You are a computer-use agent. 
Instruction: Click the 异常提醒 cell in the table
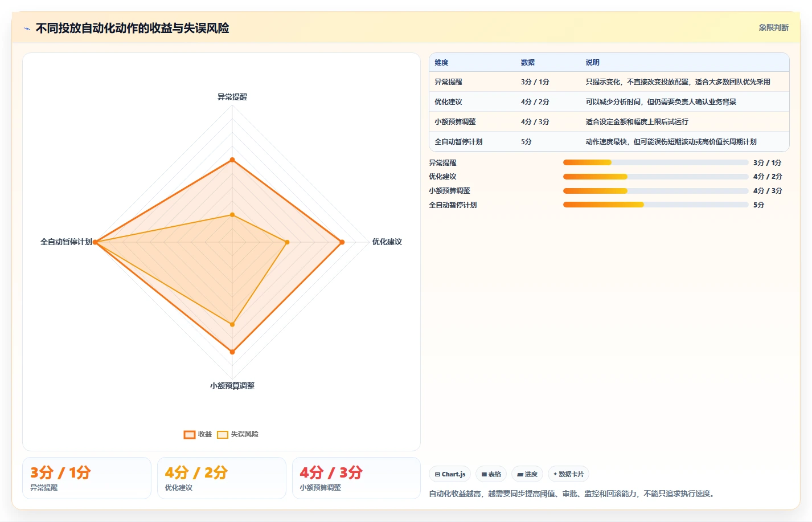pyautogui.click(x=448, y=82)
